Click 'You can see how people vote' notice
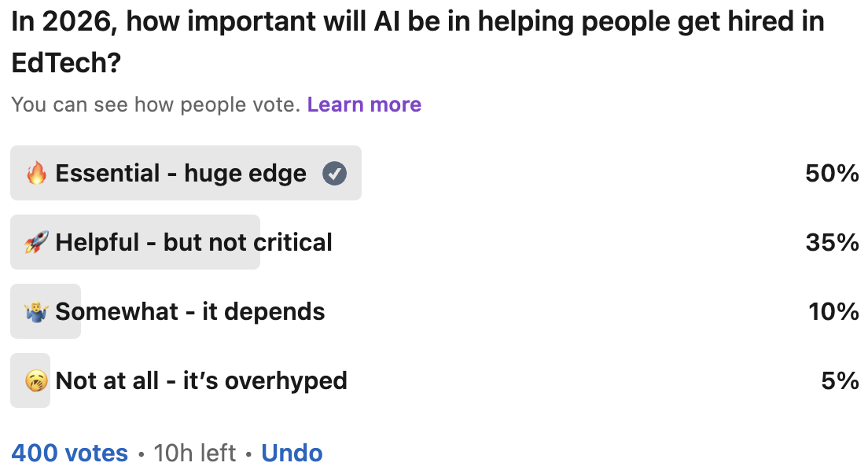 click(156, 105)
